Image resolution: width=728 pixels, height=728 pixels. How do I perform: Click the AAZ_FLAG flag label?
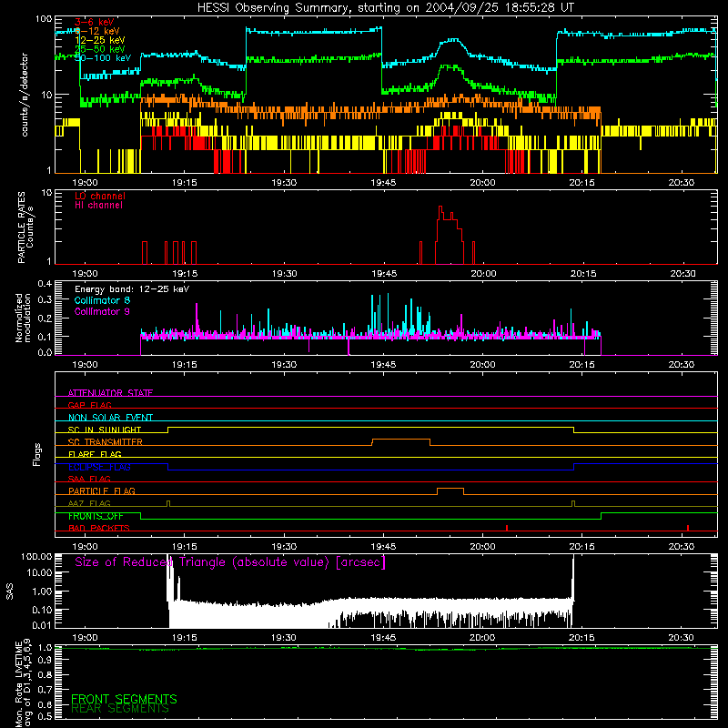click(89, 503)
